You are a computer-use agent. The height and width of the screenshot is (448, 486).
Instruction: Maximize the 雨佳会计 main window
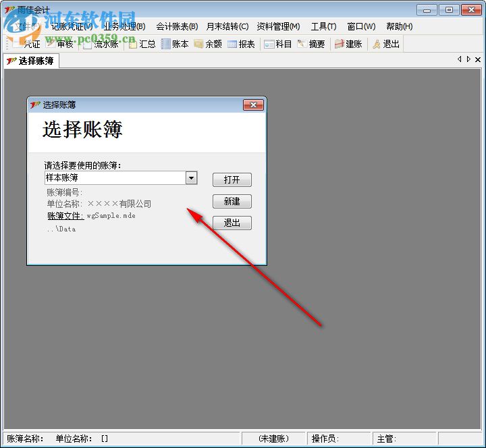tap(449, 10)
